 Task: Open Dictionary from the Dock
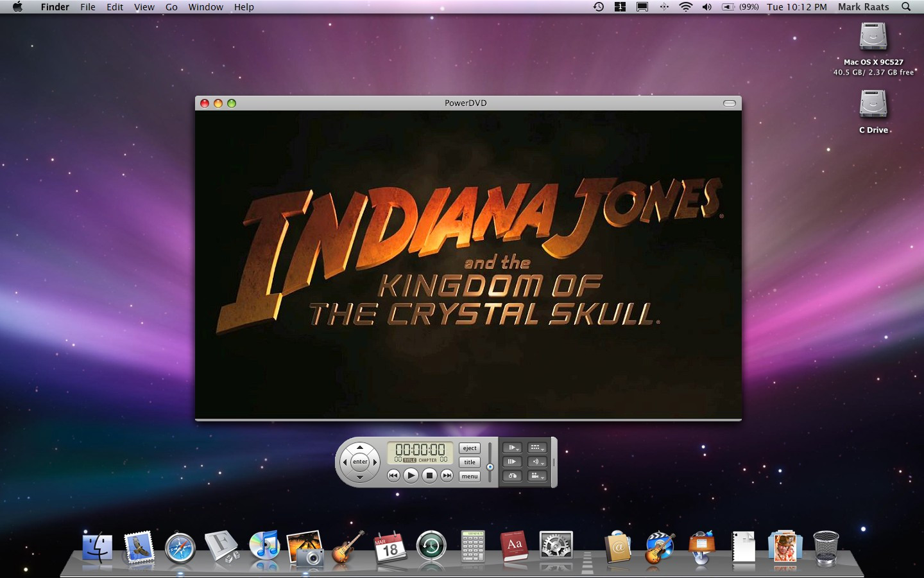514,548
